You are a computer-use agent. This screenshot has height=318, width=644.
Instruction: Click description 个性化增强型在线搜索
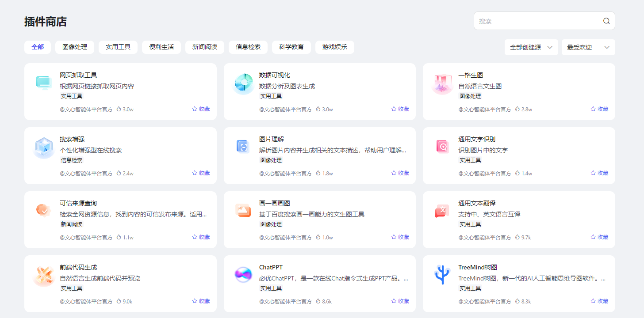91,150
